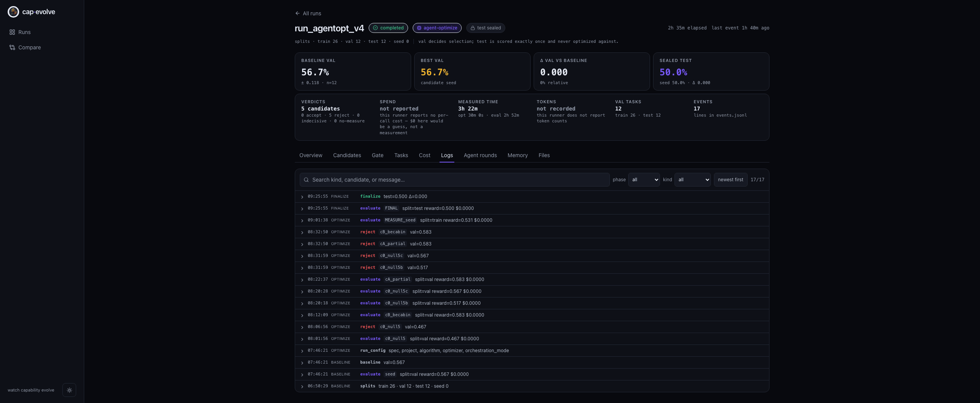The height and width of the screenshot is (403, 980).
Task: Toggle newest first sort order
Action: pyautogui.click(x=730, y=180)
